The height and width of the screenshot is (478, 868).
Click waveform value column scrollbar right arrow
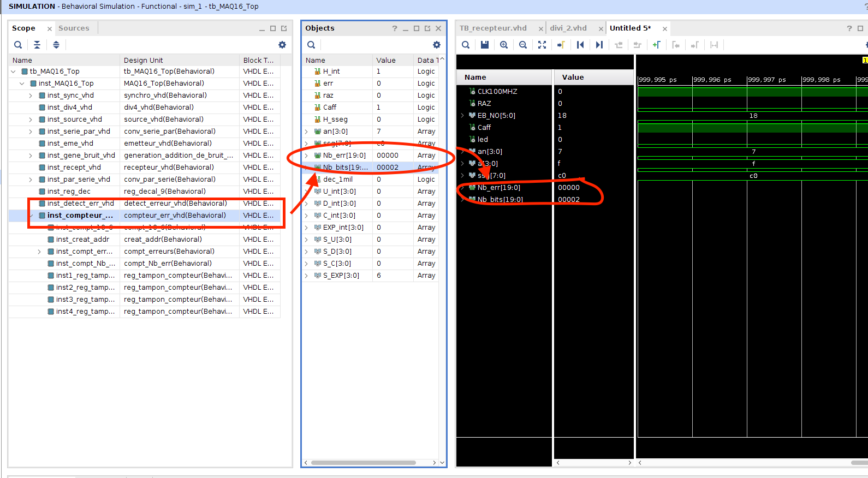[x=629, y=463]
